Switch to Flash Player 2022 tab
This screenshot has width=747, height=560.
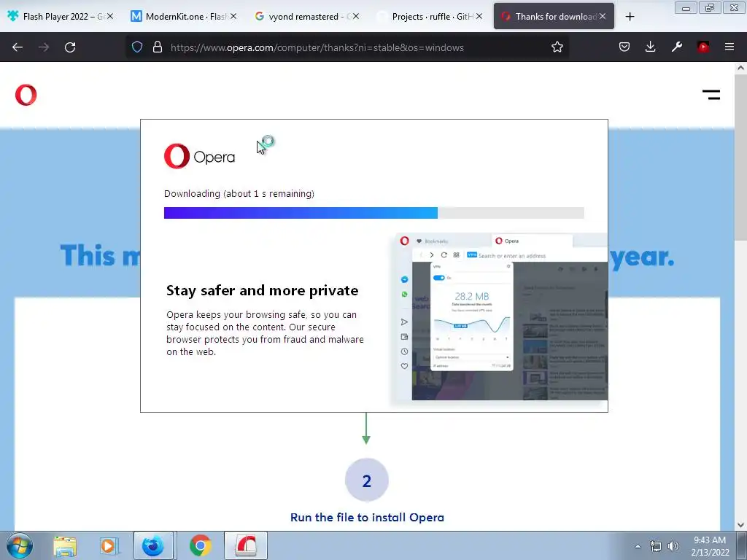click(x=60, y=17)
